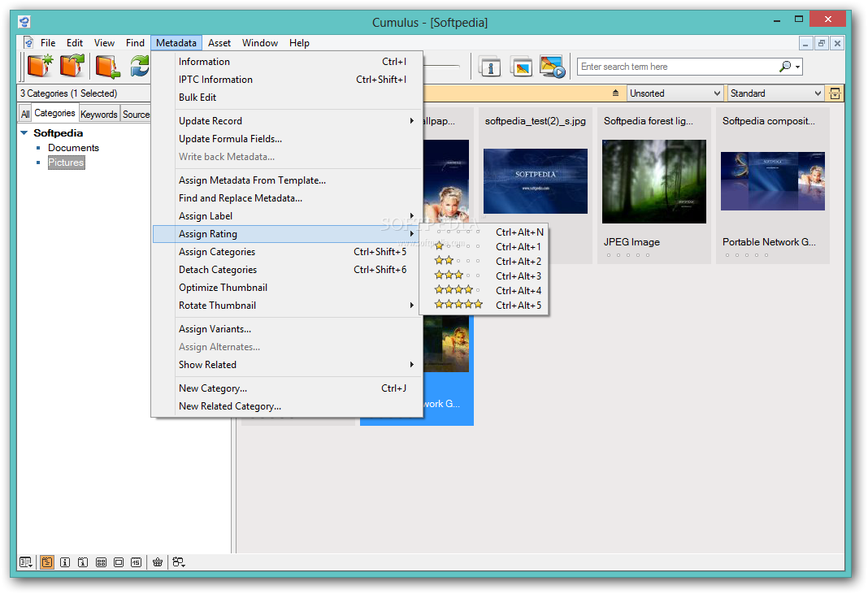Open the File menu

pyautogui.click(x=48, y=42)
